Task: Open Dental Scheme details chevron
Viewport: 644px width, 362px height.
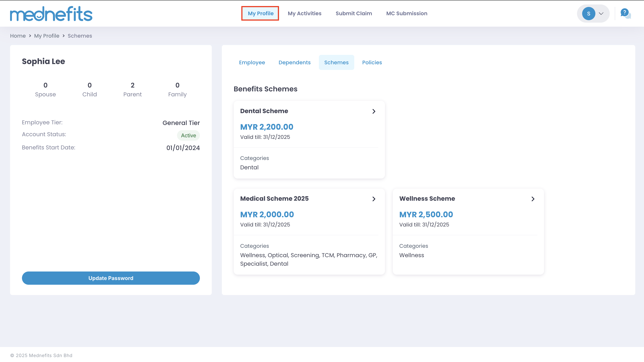Action: [x=374, y=111]
